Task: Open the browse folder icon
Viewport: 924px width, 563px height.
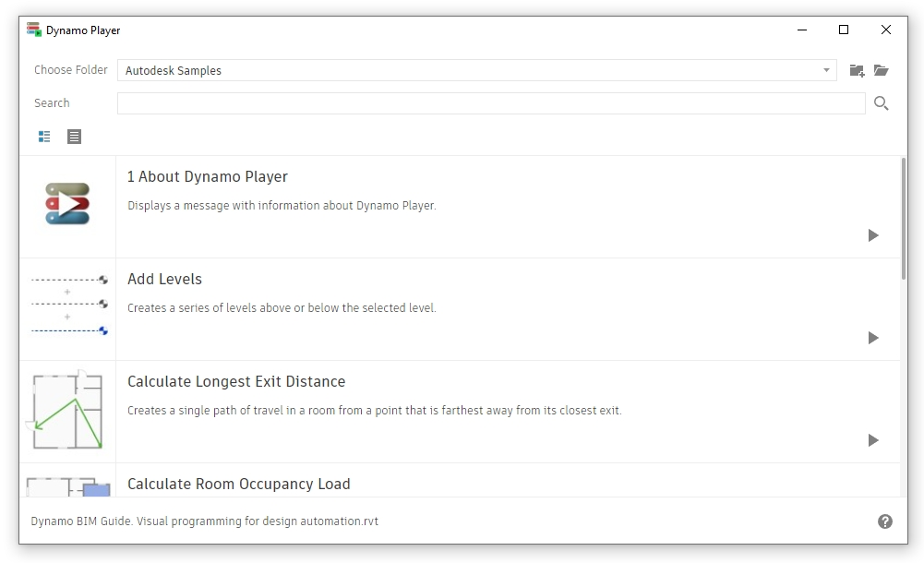Action: pos(882,70)
